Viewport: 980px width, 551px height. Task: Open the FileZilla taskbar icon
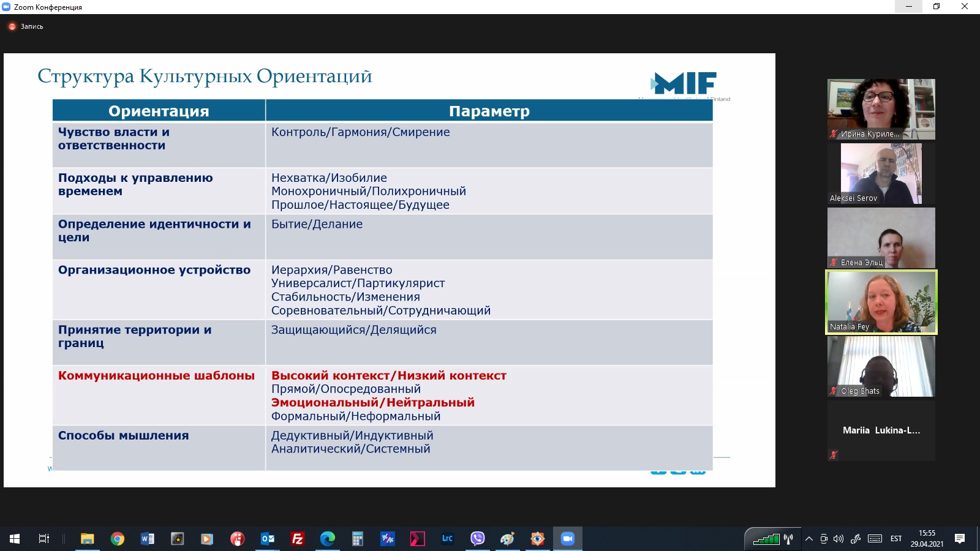298,539
